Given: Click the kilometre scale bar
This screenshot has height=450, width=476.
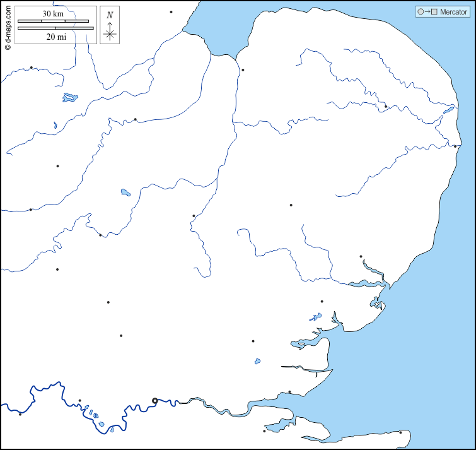Looking at the screenshot, I should [x=53, y=21].
